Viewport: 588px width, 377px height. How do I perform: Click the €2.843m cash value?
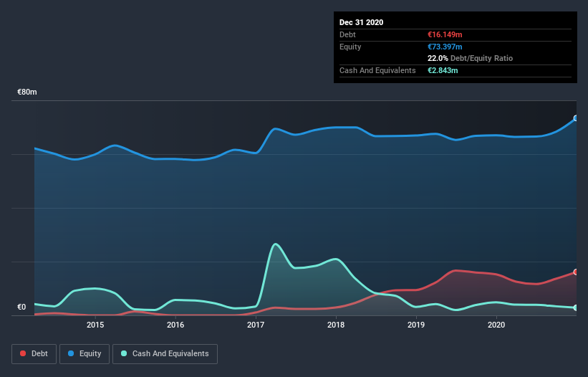click(x=443, y=70)
